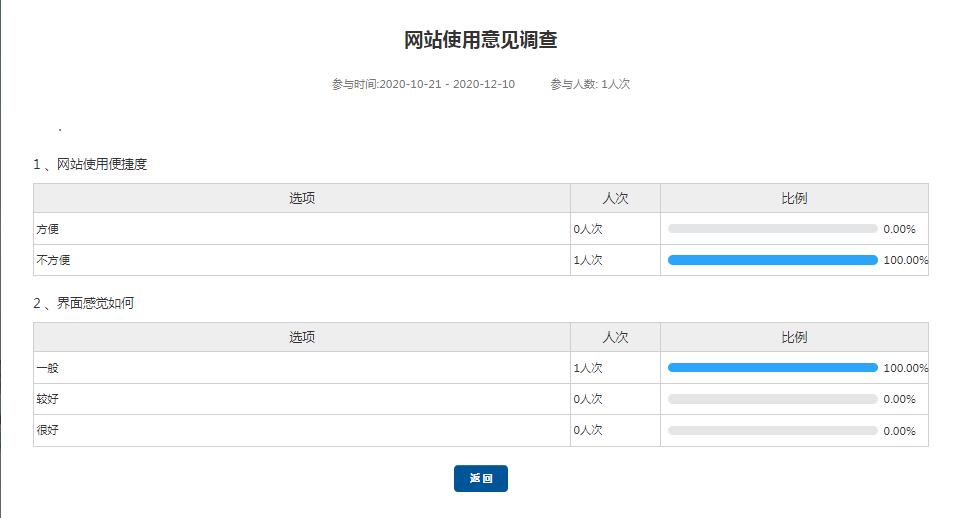
Task: Click the 很好 option row label
Action: coord(48,430)
